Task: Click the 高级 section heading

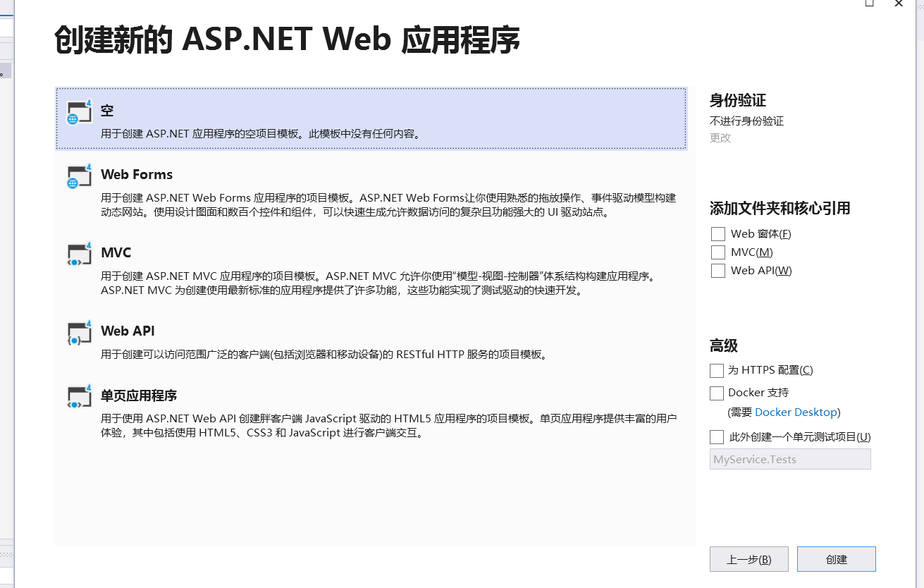Action: [x=724, y=345]
